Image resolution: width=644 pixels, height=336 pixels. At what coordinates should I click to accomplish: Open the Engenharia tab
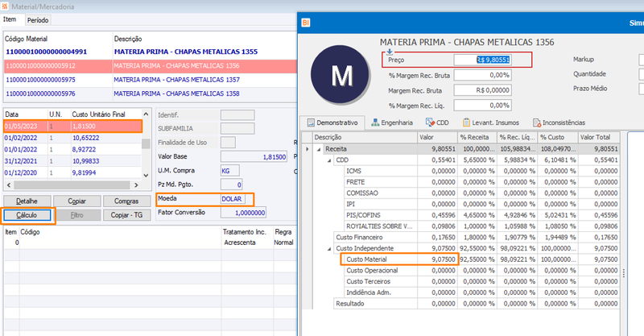[392, 122]
